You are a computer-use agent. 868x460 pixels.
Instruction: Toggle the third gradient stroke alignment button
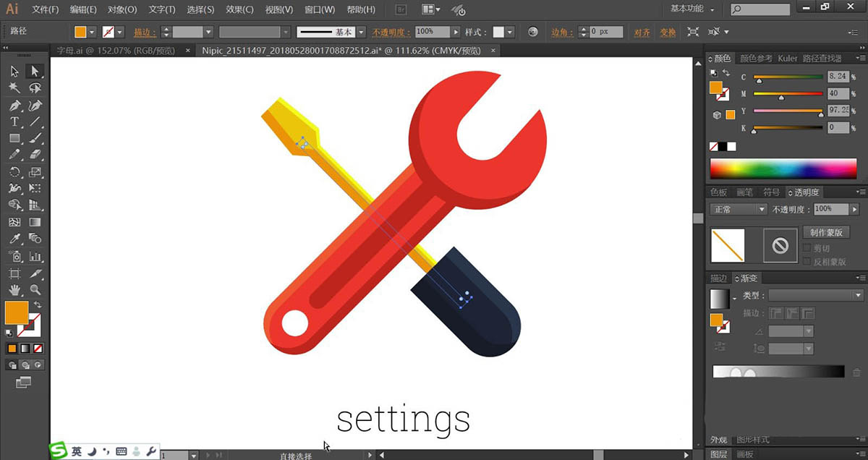tap(807, 313)
